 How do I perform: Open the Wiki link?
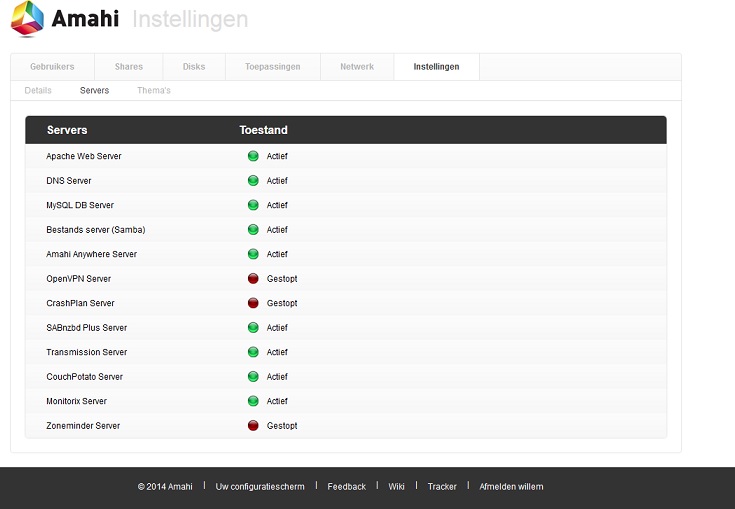point(396,487)
